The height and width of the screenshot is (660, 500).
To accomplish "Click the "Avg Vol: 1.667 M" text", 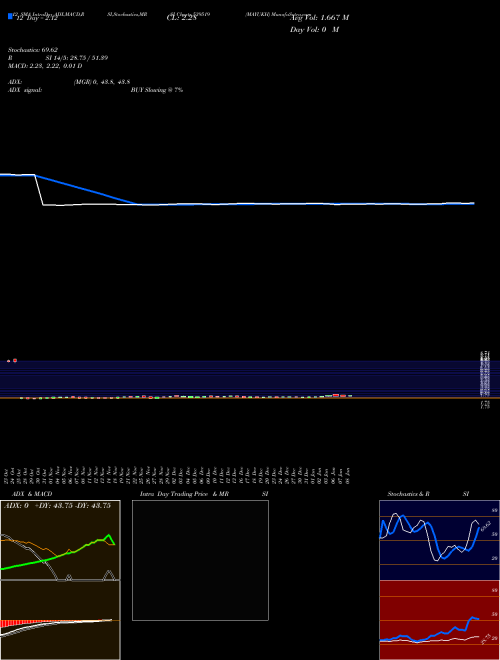I will [320, 18].
